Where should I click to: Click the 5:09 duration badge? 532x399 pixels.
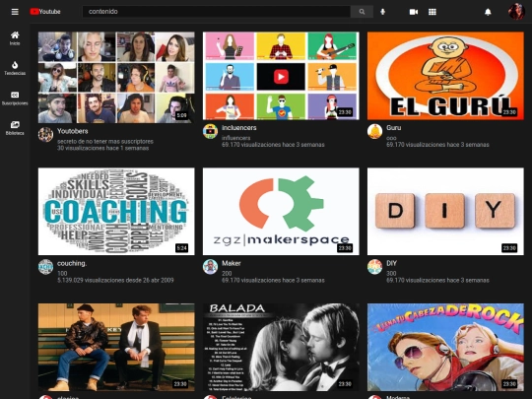181,115
